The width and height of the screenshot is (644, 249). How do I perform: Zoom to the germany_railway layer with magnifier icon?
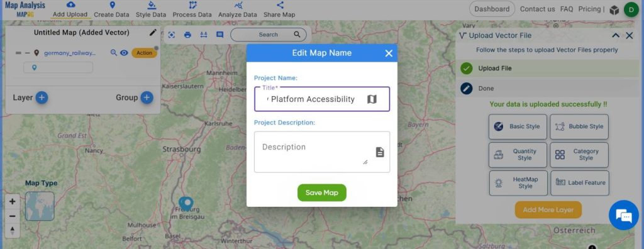pyautogui.click(x=114, y=53)
